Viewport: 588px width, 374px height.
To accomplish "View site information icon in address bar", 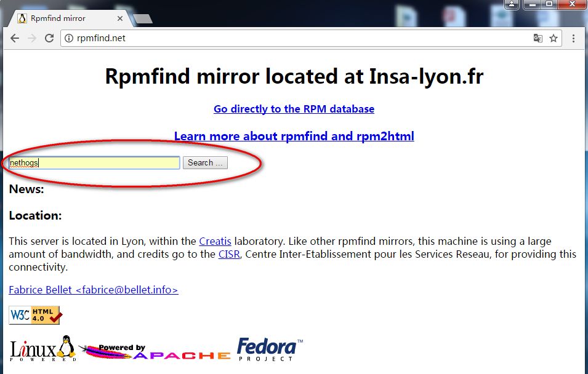I will coord(69,38).
